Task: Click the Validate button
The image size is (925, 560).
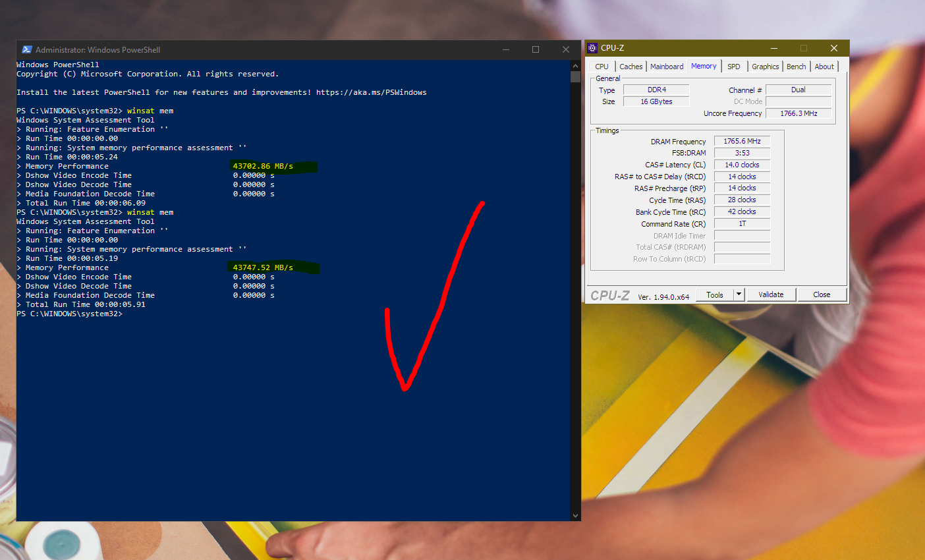Action: pos(771,295)
